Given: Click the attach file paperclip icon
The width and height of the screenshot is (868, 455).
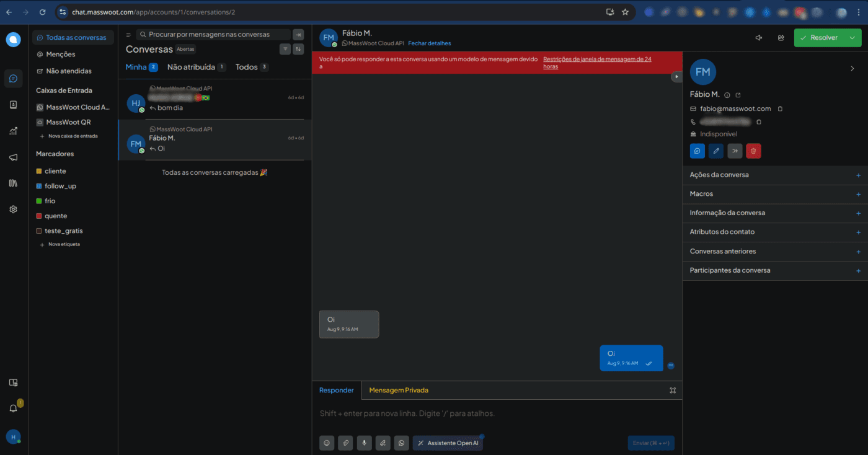Looking at the screenshot, I should tap(345, 443).
